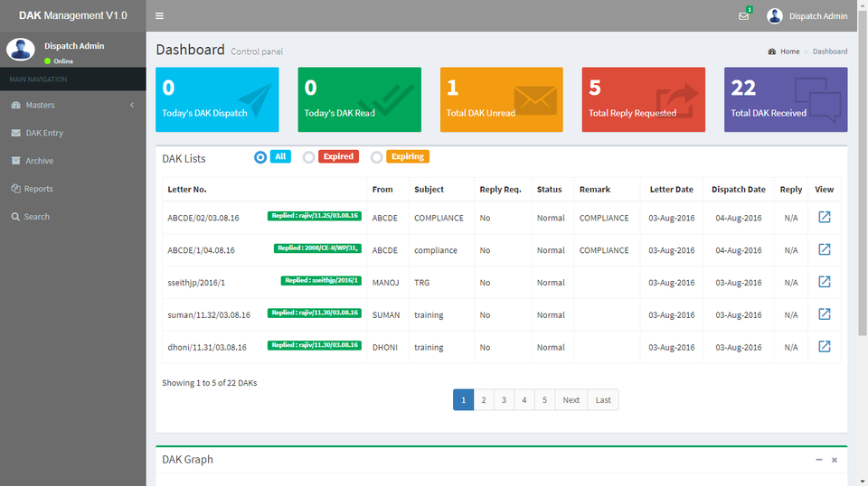Expand the Masters sidebar menu

click(72, 105)
